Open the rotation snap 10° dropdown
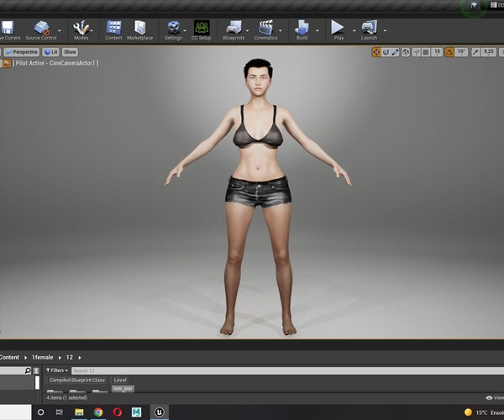 coord(461,52)
